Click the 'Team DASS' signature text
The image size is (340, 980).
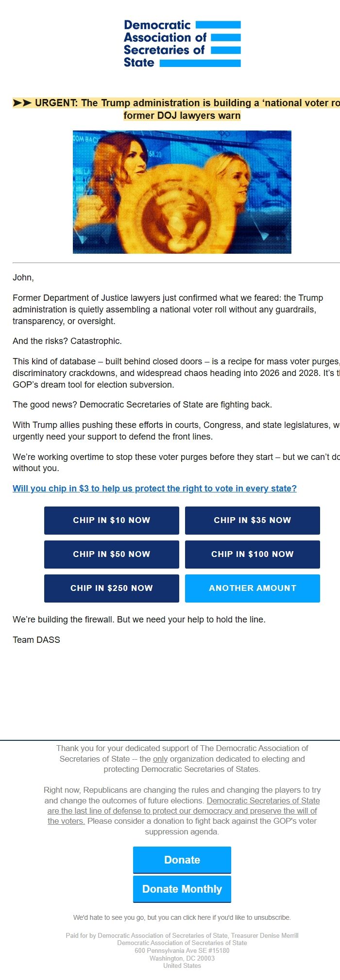tap(36, 639)
